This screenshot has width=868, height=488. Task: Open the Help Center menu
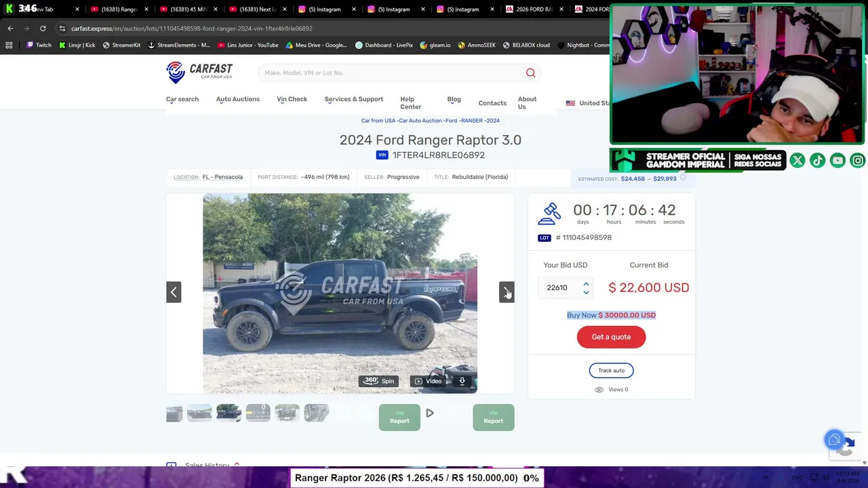pos(410,103)
